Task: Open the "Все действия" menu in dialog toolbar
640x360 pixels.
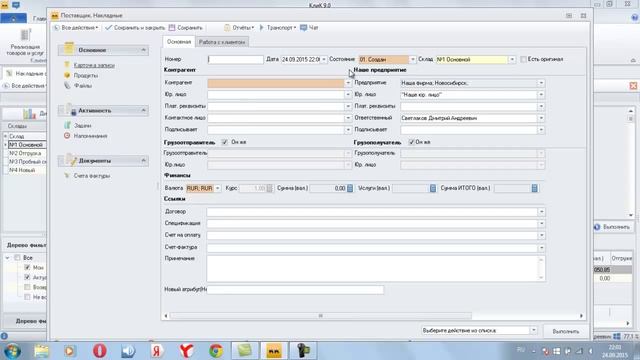Action: pos(76,28)
